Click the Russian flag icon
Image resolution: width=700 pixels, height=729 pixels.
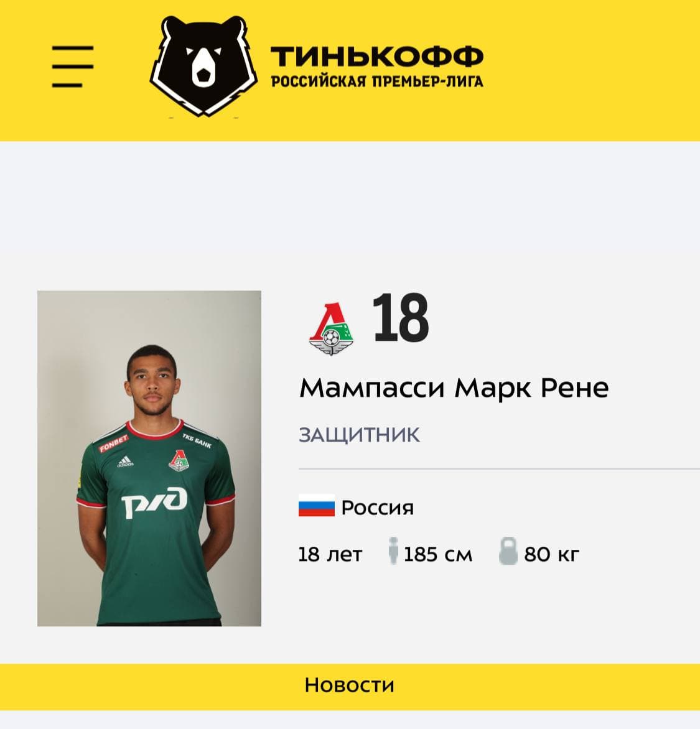pyautogui.click(x=316, y=507)
